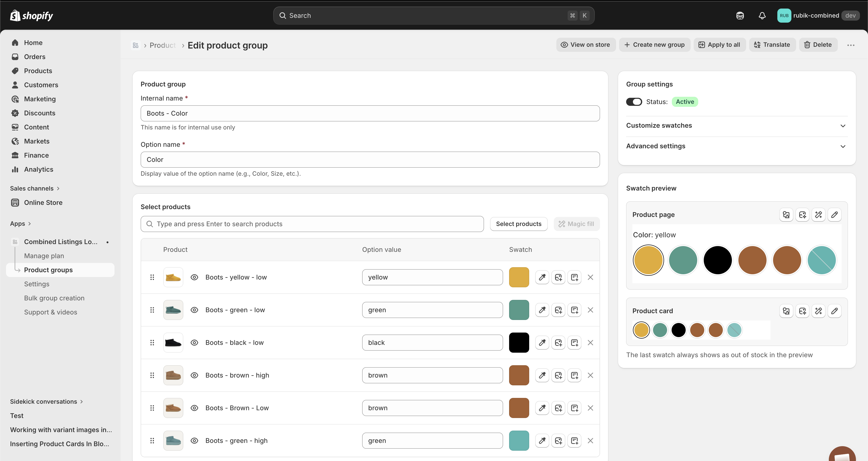Click the product search input field

[x=312, y=223]
